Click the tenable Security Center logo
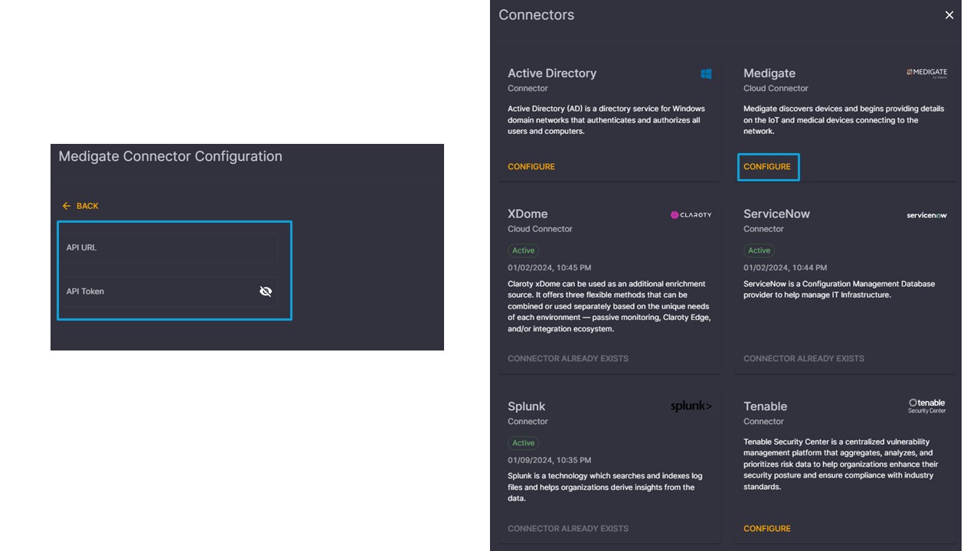 click(x=927, y=406)
